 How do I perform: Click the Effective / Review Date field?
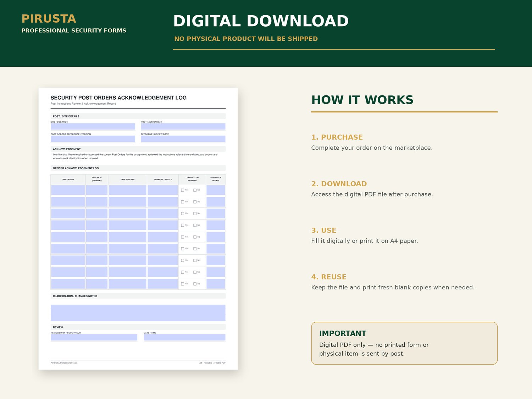point(183,139)
